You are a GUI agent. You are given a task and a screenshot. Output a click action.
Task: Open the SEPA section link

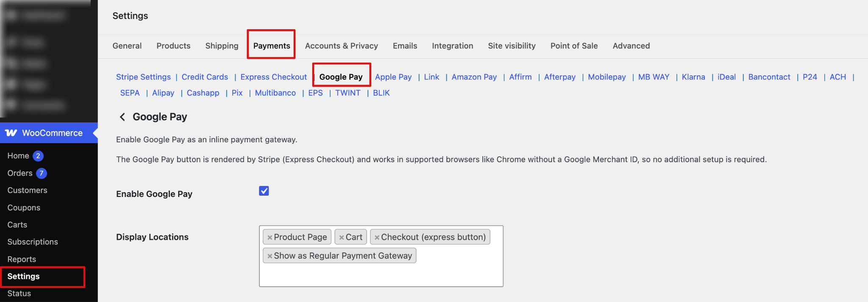tap(130, 93)
